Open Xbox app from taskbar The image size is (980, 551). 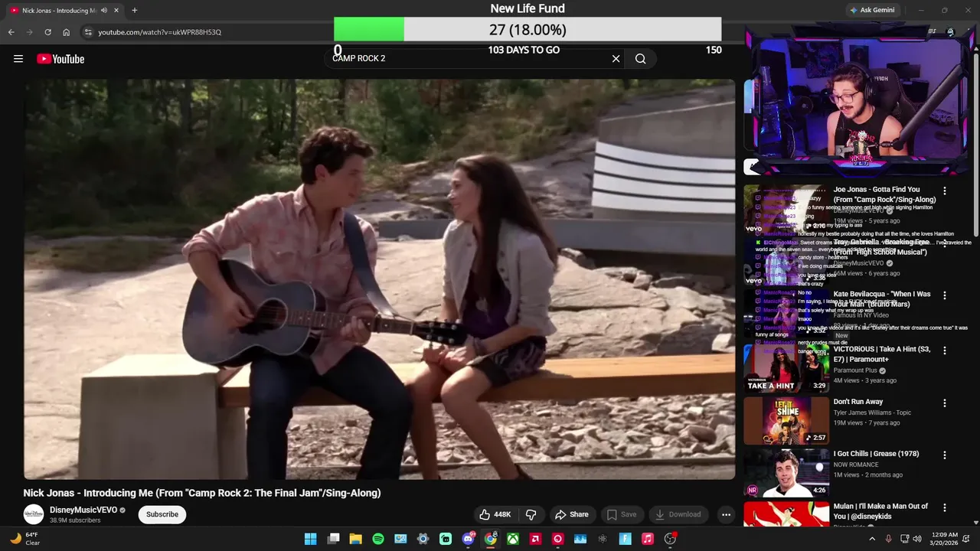coord(513,539)
